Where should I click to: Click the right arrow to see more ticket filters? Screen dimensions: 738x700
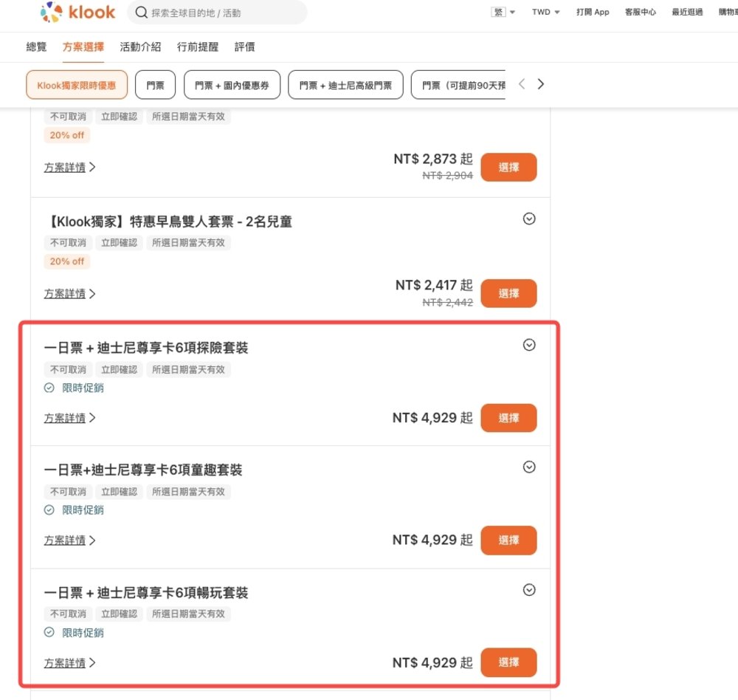click(540, 83)
